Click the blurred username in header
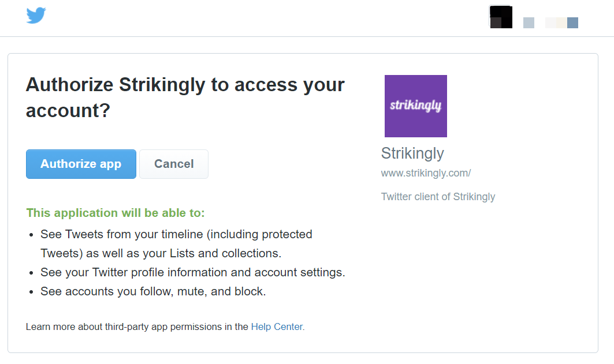This screenshot has height=364, width=614. coord(556,22)
